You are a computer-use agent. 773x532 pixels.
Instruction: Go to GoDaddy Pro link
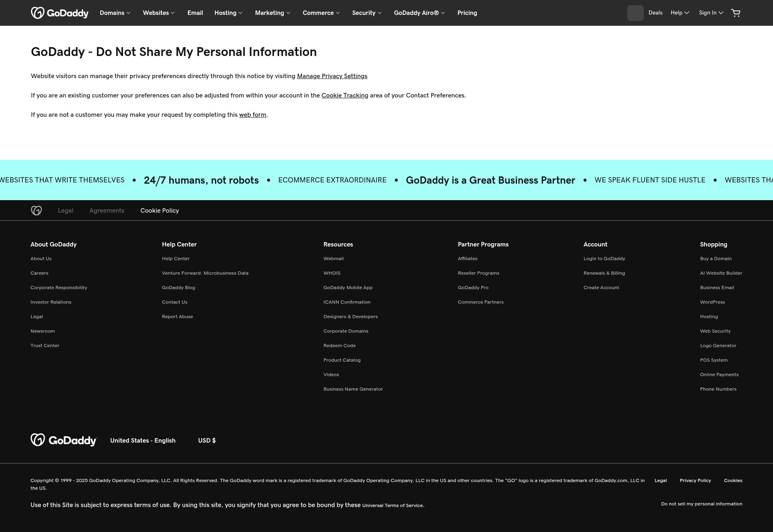(473, 288)
